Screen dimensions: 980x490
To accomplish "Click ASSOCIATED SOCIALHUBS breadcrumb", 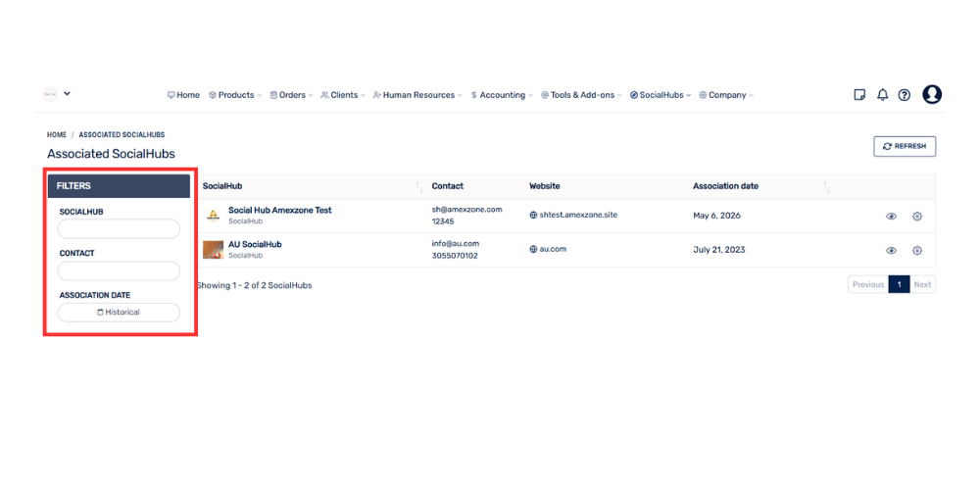I will tap(122, 135).
